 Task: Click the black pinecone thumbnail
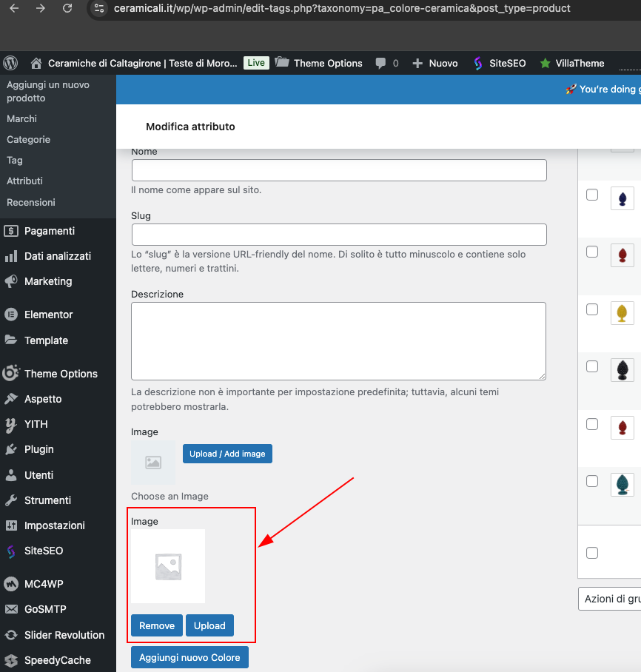[x=622, y=370]
